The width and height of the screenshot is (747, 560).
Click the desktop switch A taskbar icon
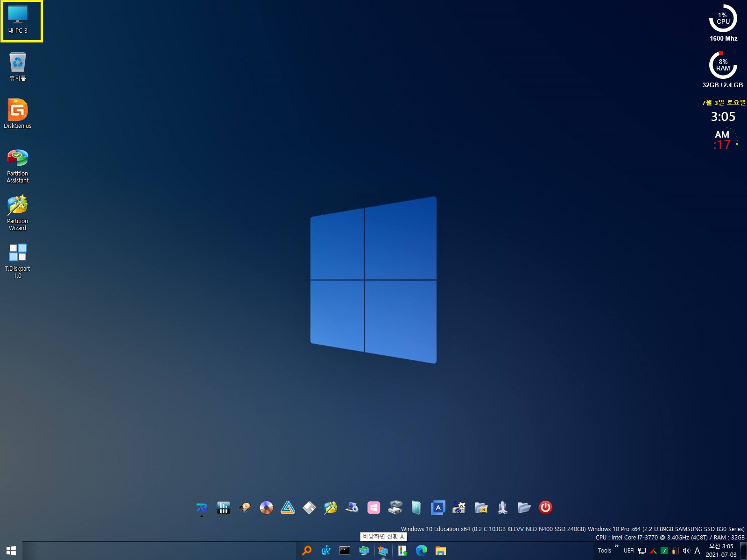click(x=383, y=551)
